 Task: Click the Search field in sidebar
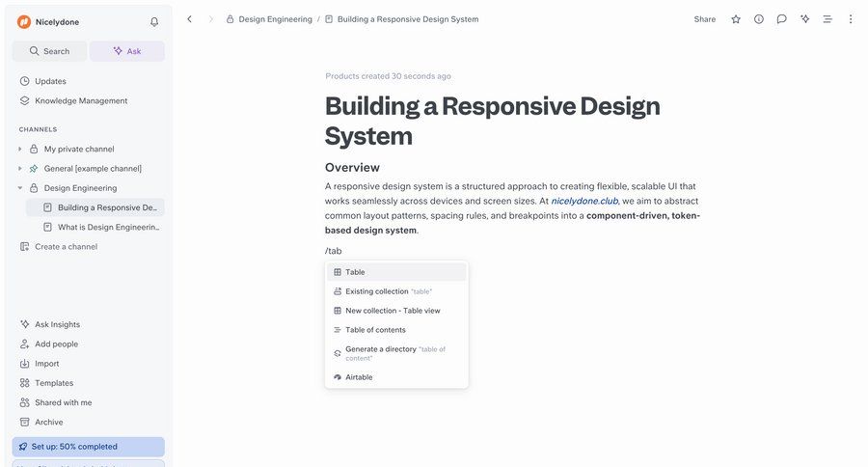(x=49, y=51)
